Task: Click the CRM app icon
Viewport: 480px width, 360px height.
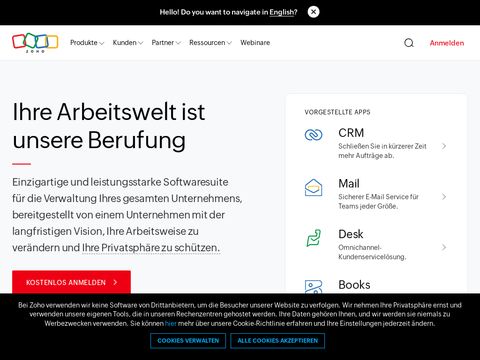Action: click(313, 135)
